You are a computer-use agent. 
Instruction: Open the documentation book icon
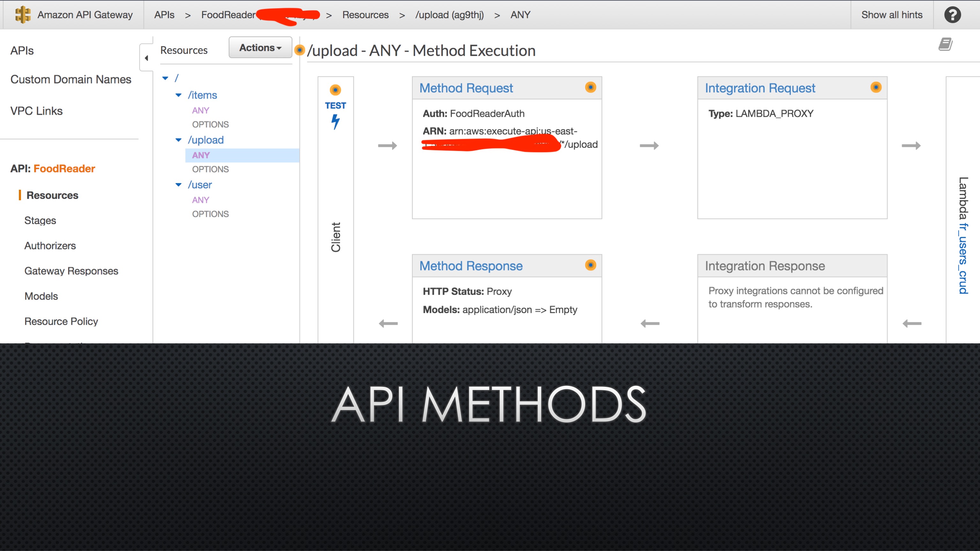945,44
